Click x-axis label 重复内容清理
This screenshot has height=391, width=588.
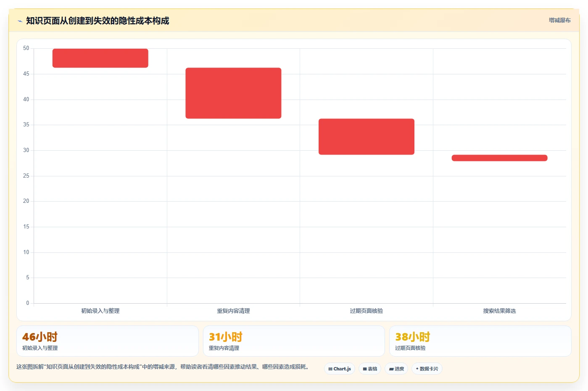233,311
